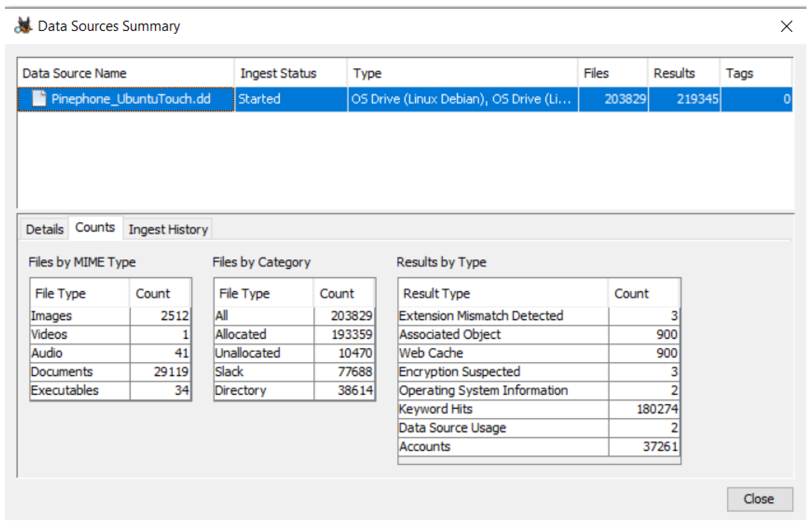Viewport: 812px width, 525px height.
Task: Select the Web Cache result row
Action: point(539,353)
